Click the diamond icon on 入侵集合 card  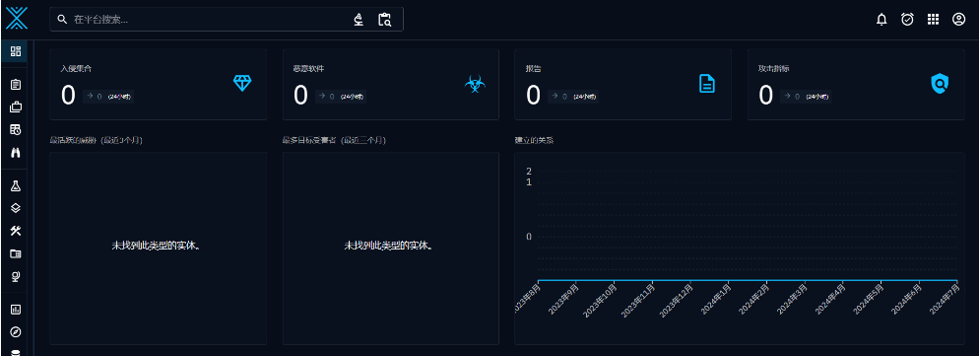(x=242, y=83)
